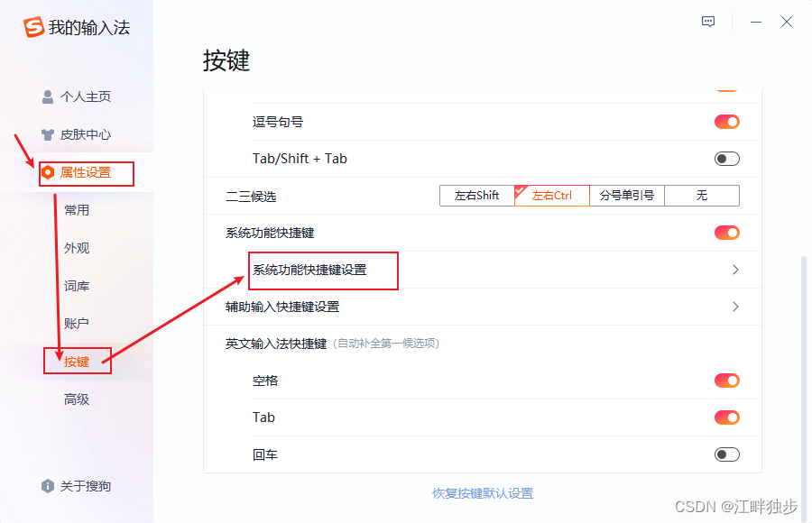Open the 词库 settings section

click(x=76, y=285)
